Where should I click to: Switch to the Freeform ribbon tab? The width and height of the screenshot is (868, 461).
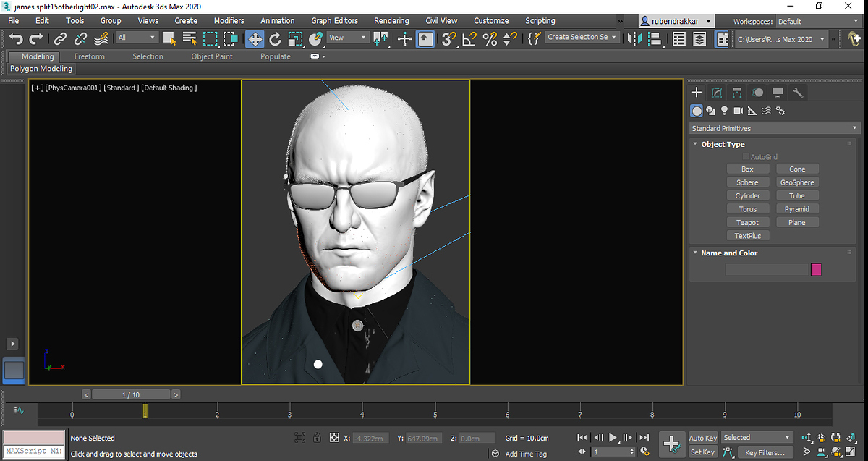pyautogui.click(x=90, y=56)
